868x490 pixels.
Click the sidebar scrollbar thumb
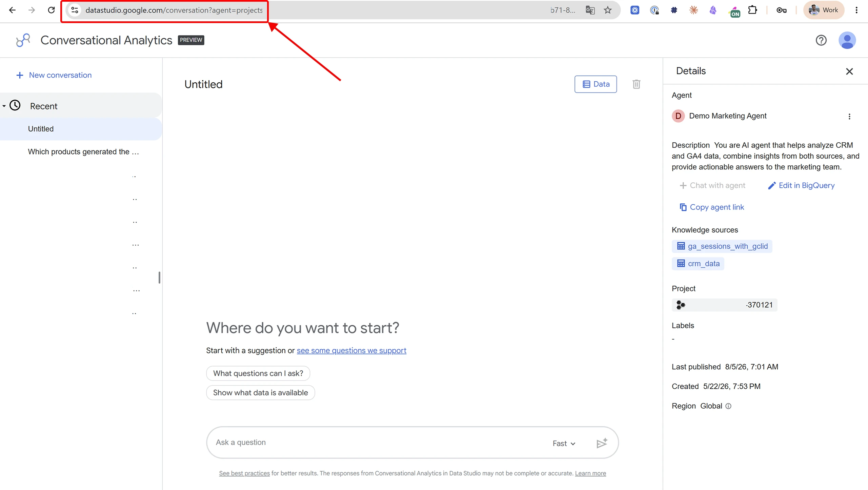pyautogui.click(x=159, y=277)
